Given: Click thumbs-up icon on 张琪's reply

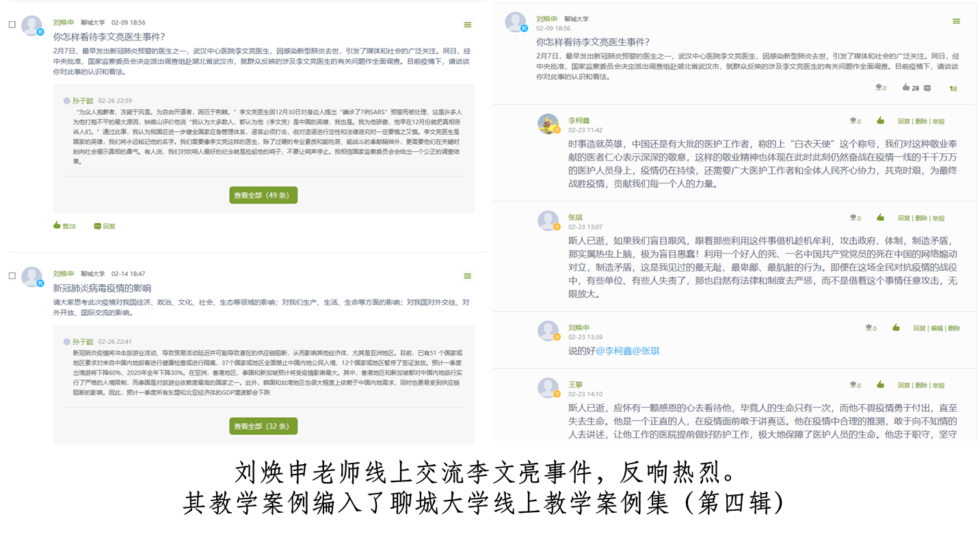Looking at the screenshot, I should coord(881,217).
